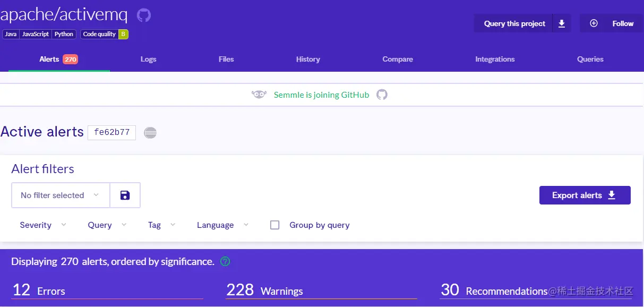The width and height of the screenshot is (644, 307).
Task: Expand the Severity filter dropdown
Action: pyautogui.click(x=44, y=225)
